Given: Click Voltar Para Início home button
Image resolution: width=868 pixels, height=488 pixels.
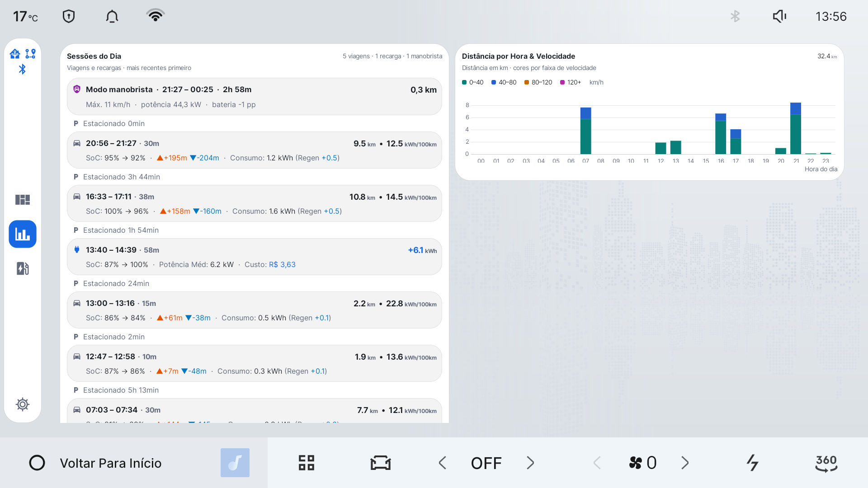Looking at the screenshot, I should point(95,463).
